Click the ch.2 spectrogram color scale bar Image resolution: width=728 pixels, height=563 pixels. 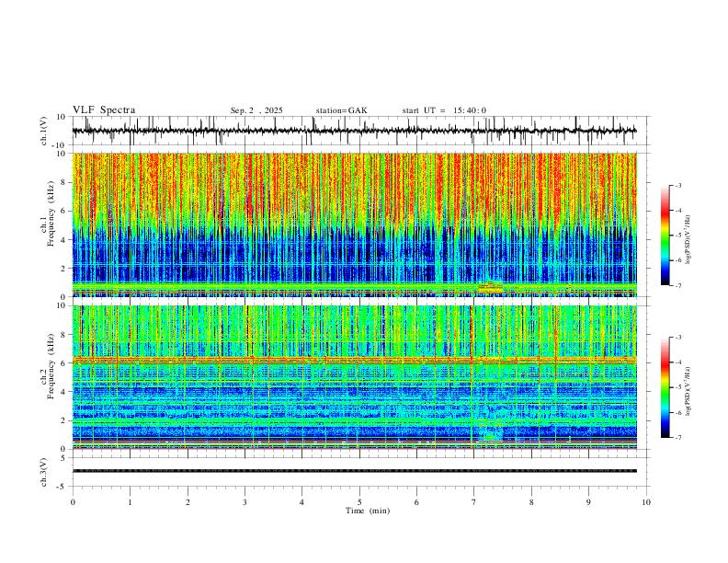click(665, 387)
